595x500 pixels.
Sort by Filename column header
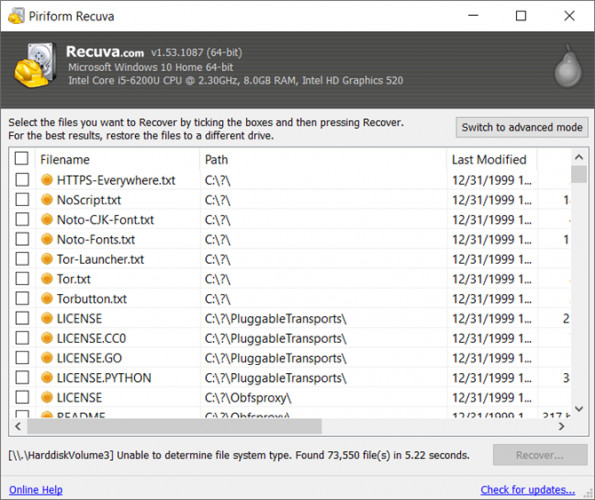pyautogui.click(x=117, y=159)
